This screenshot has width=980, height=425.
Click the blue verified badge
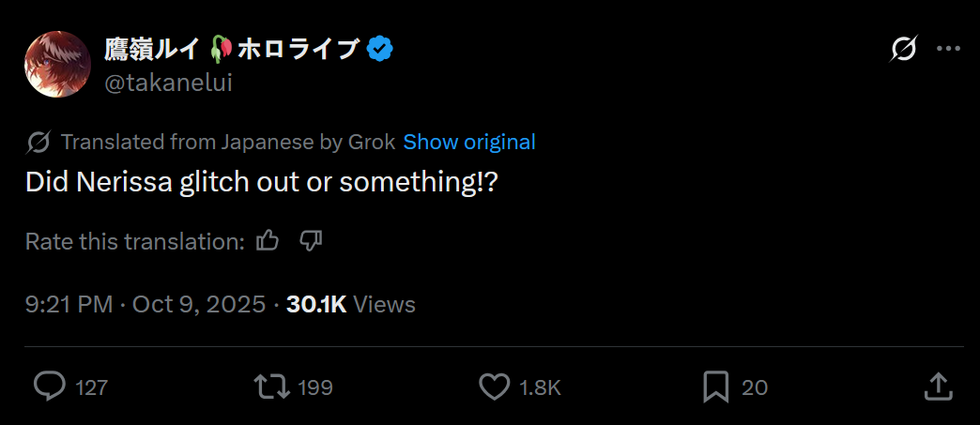coord(380,49)
